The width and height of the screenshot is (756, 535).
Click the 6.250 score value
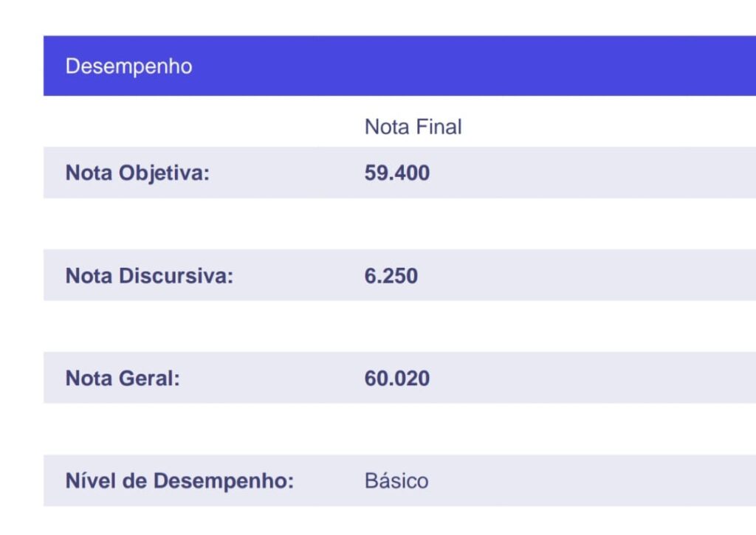click(x=391, y=276)
